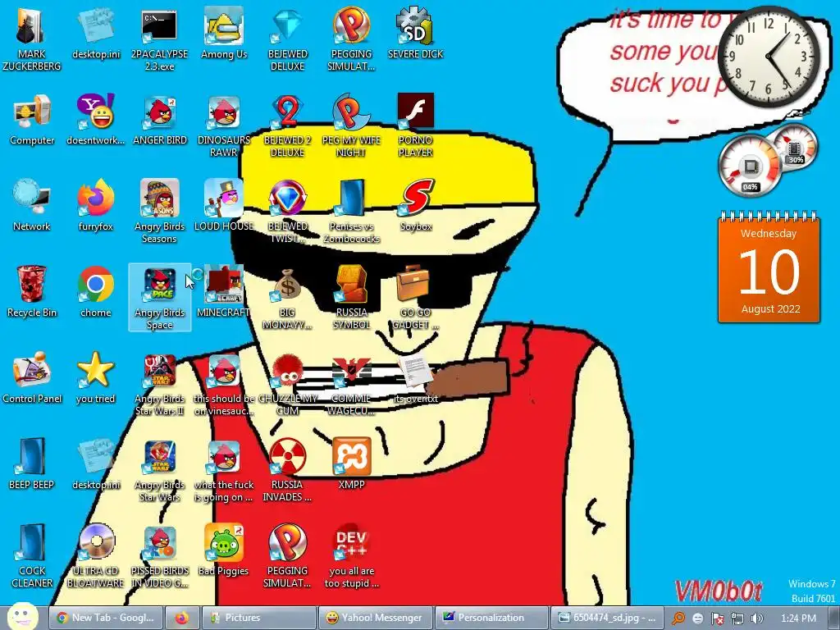This screenshot has width=840, height=630.
Task: Select the 'you tried' star icon
Action: [x=95, y=378]
